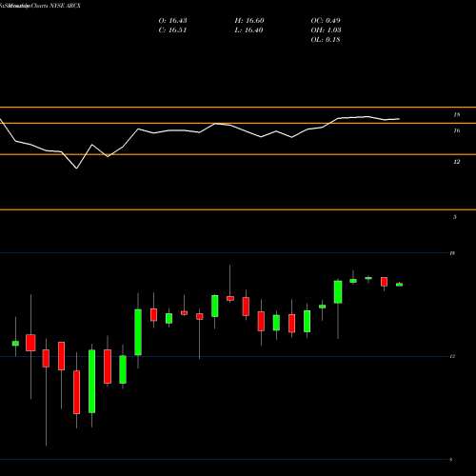The height and width of the screenshot is (476, 476).
Task: Click the high price value H: 16.60
Action: tap(249, 21)
